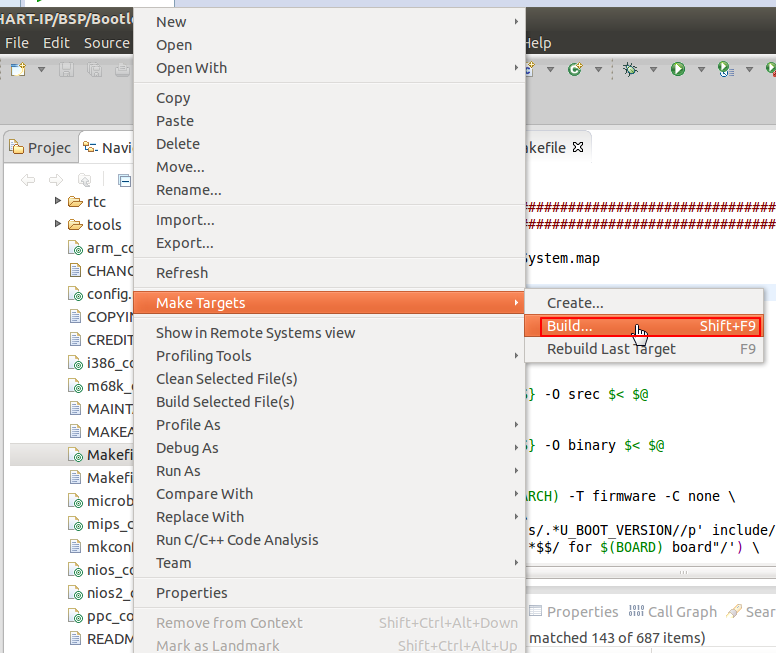This screenshot has width=776, height=653.
Task: Expand the New submenu
Action: [330, 22]
